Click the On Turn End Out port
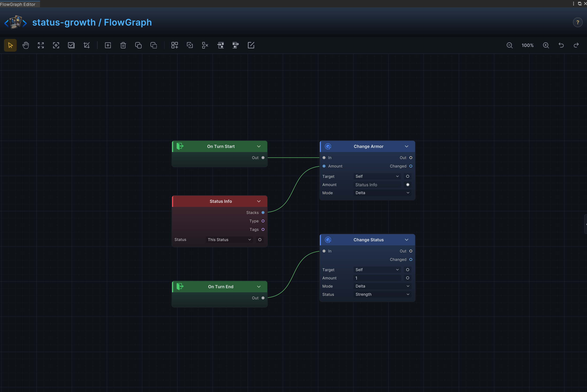This screenshot has height=392, width=587. tap(263, 298)
